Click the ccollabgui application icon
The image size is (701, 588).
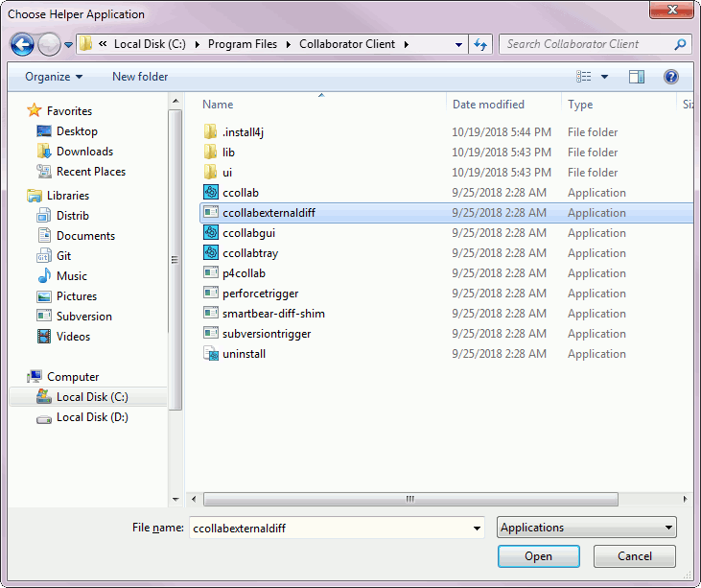click(x=211, y=232)
